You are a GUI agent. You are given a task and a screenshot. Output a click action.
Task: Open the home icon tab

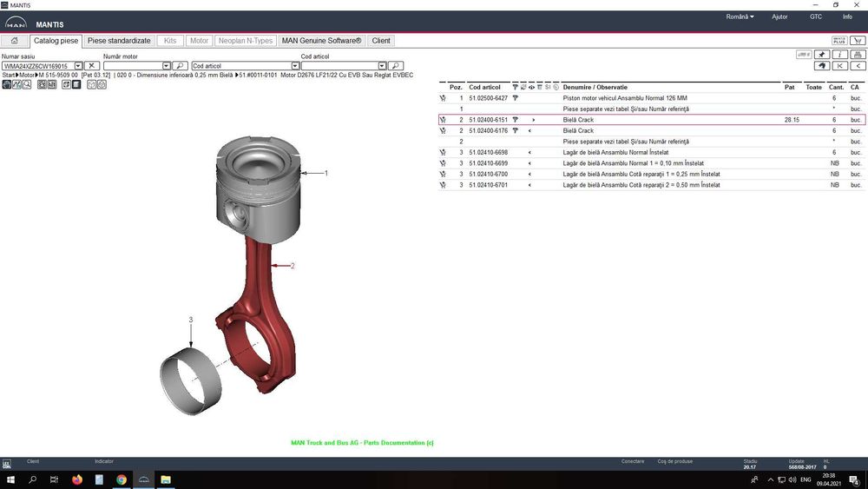[15, 41]
